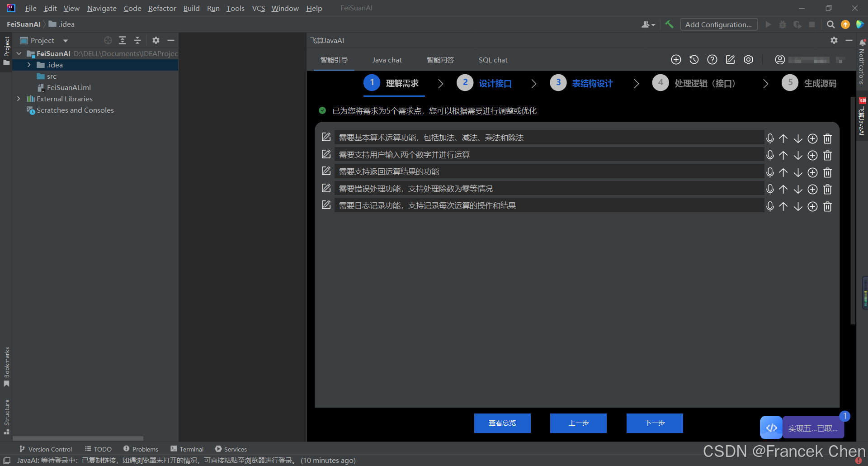Click the help question mark icon
Screen dimensions: 868x466
point(712,60)
